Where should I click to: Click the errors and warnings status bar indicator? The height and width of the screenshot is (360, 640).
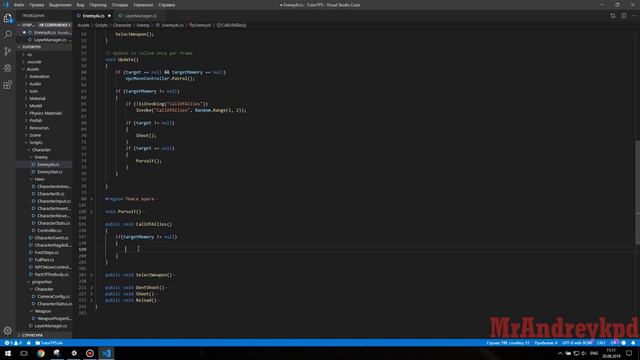[13, 343]
